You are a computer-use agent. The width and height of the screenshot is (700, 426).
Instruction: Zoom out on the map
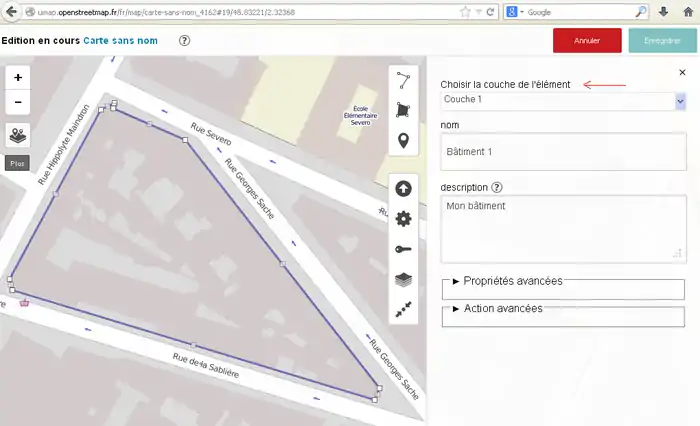coord(18,102)
